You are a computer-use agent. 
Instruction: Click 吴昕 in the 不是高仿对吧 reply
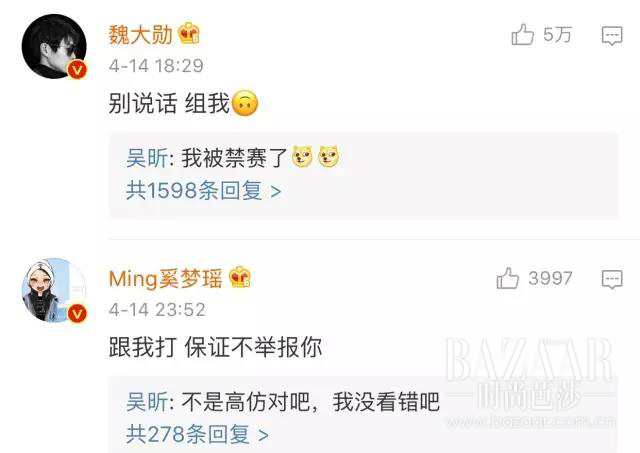pos(147,402)
